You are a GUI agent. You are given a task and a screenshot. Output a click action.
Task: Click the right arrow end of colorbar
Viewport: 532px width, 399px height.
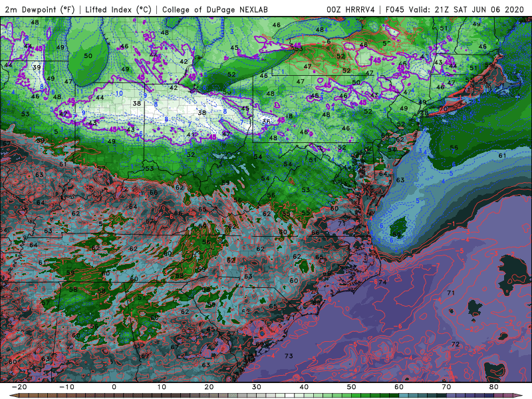coord(519,396)
